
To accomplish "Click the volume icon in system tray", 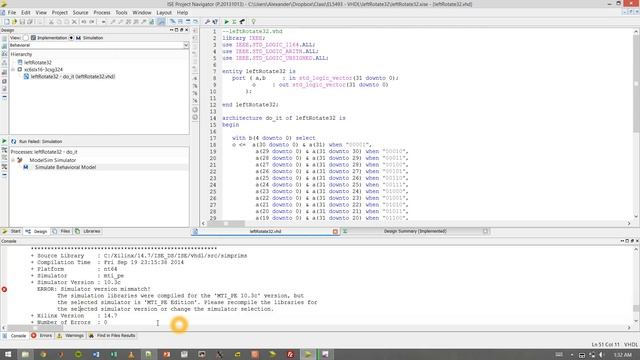I will tap(601, 355).
